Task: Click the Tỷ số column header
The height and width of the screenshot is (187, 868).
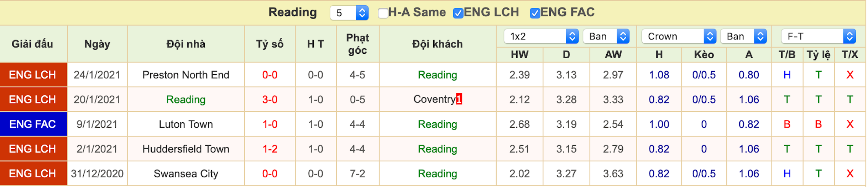Action: pos(270,44)
